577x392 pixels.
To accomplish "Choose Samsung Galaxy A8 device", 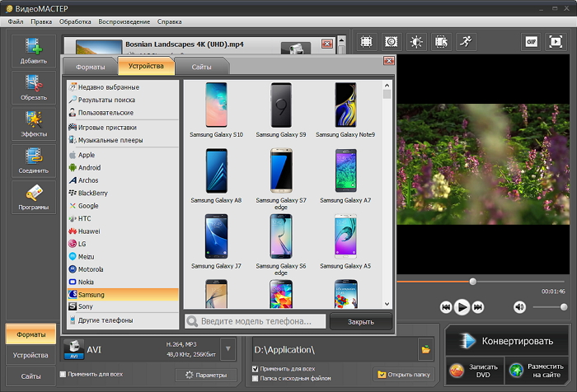I will pos(216,175).
